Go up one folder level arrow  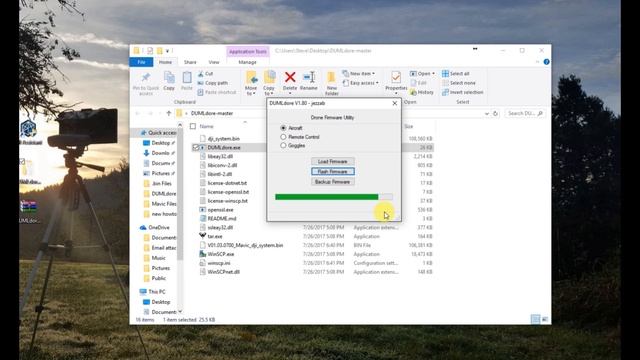point(169,113)
